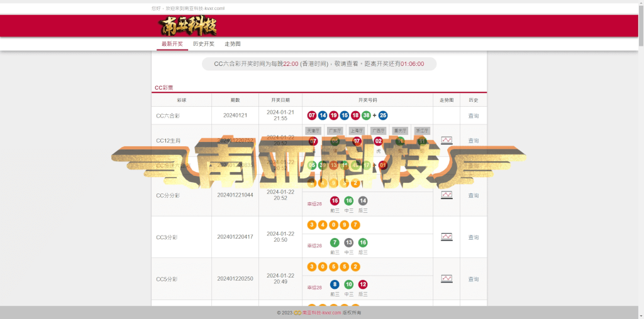Click the 期数 column header
The image size is (644, 319).
tap(235, 100)
